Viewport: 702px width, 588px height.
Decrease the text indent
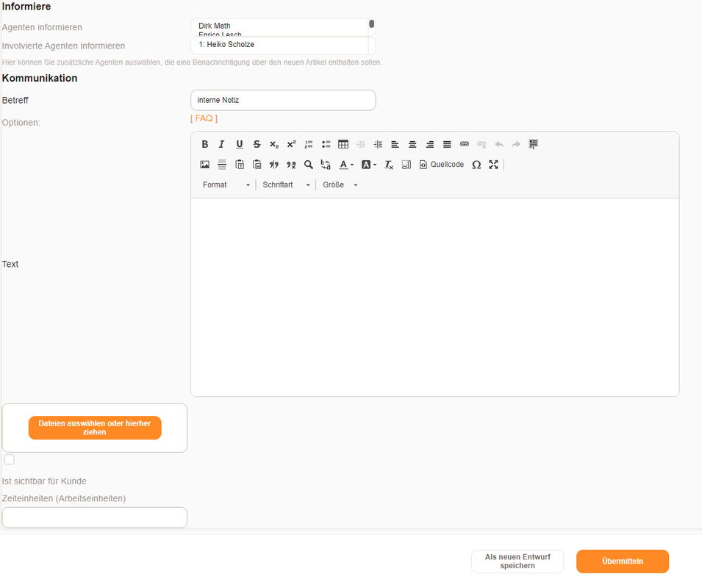[x=360, y=144]
